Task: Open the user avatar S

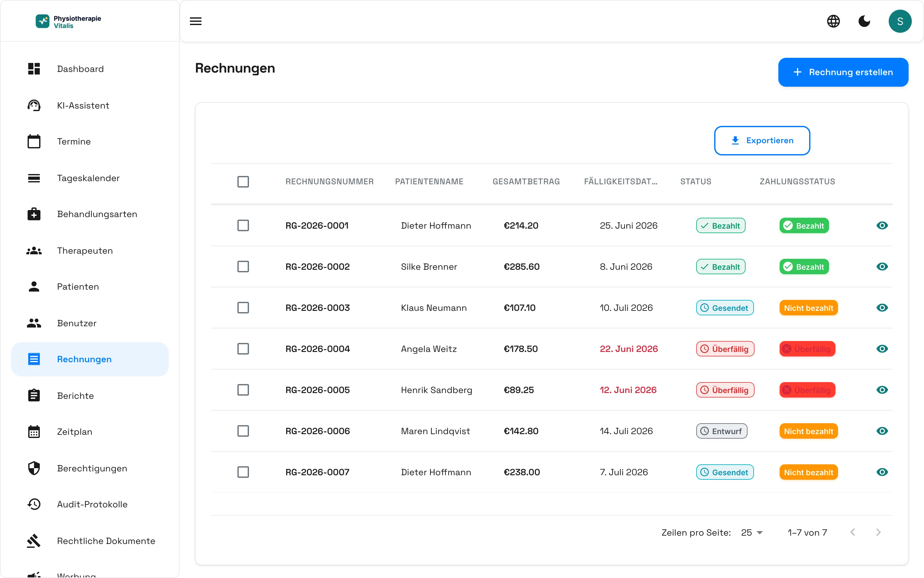Action: point(900,21)
